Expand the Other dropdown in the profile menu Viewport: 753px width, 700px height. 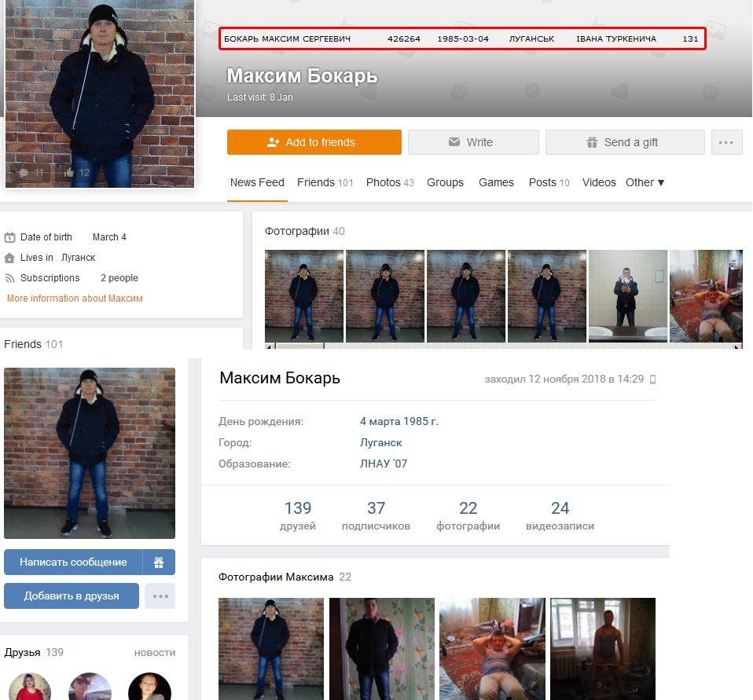(645, 182)
